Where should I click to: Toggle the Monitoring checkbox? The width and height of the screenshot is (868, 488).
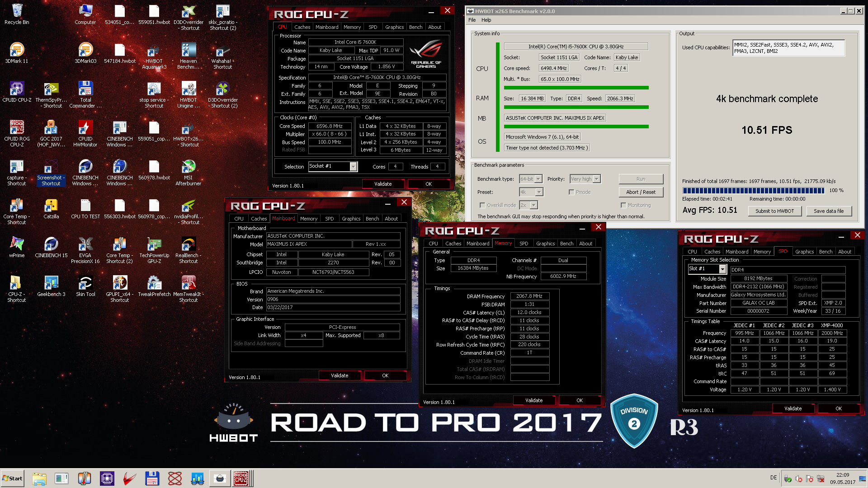click(x=623, y=205)
